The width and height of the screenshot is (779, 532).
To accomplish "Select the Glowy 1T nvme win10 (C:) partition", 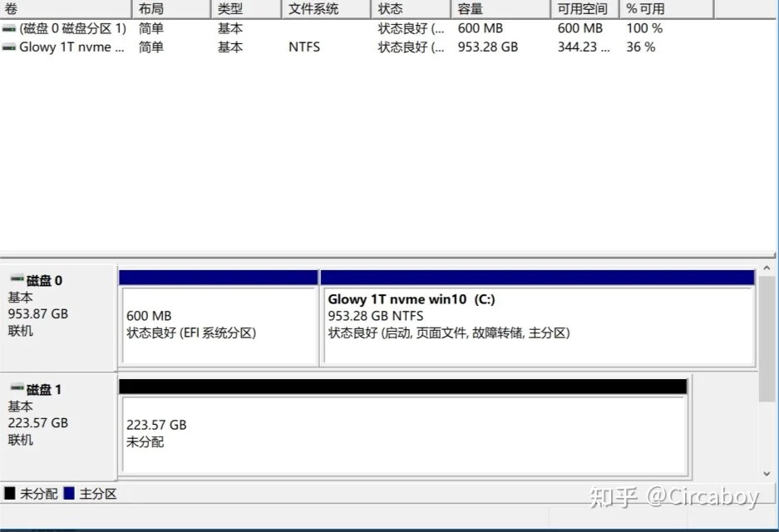I will [x=538, y=318].
